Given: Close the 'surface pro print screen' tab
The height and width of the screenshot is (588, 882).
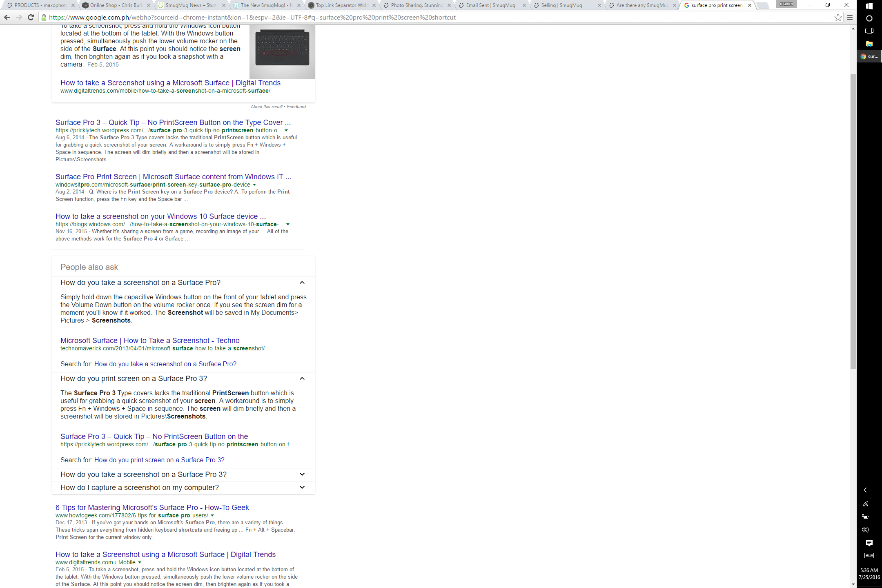Looking at the screenshot, I should (750, 5).
